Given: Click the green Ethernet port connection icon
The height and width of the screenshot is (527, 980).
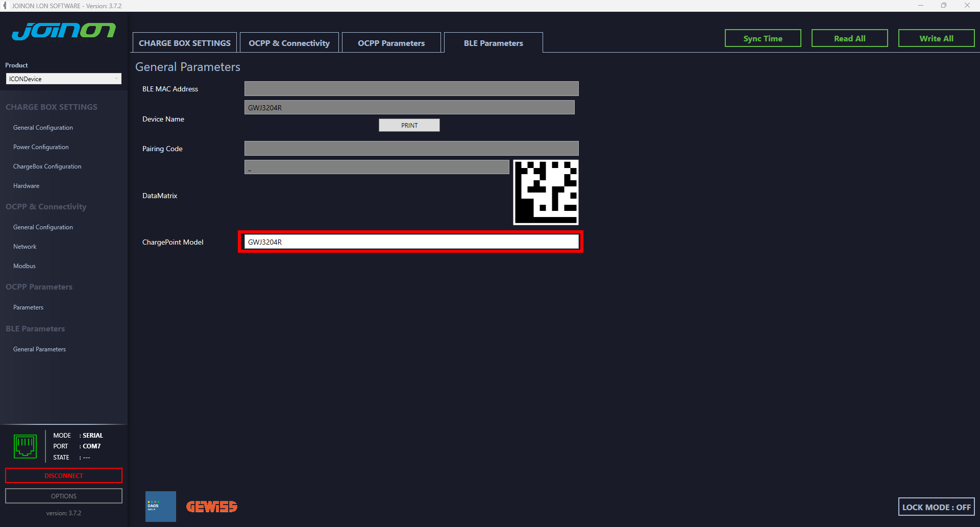Looking at the screenshot, I should tap(25, 446).
